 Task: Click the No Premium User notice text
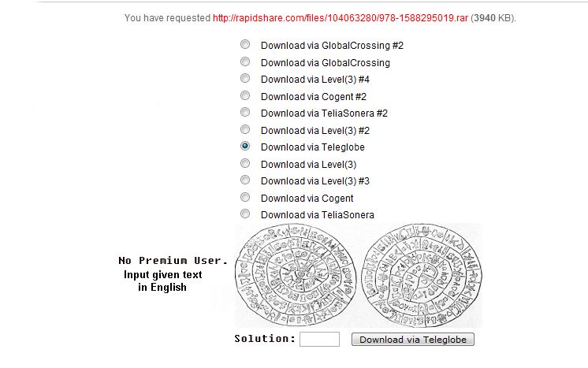click(x=173, y=261)
